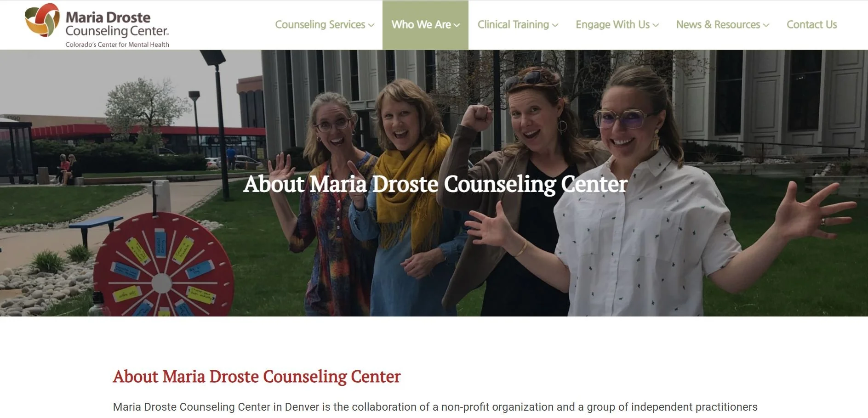Go to the Contact Us page
Screen dimensions: 868x418
(811, 25)
